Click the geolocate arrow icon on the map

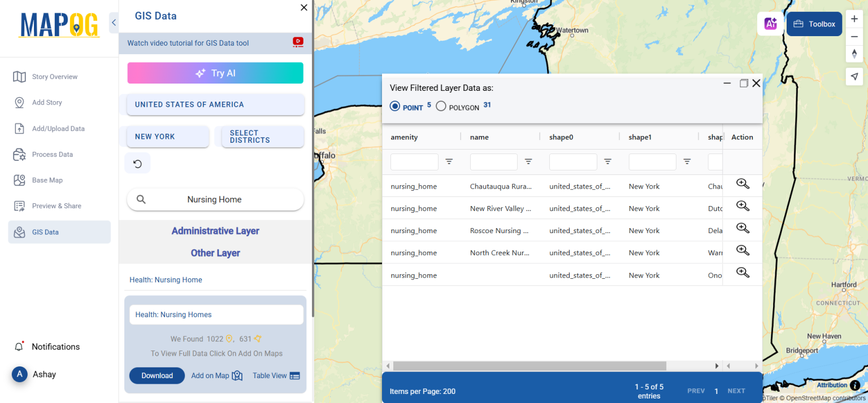[x=854, y=76]
